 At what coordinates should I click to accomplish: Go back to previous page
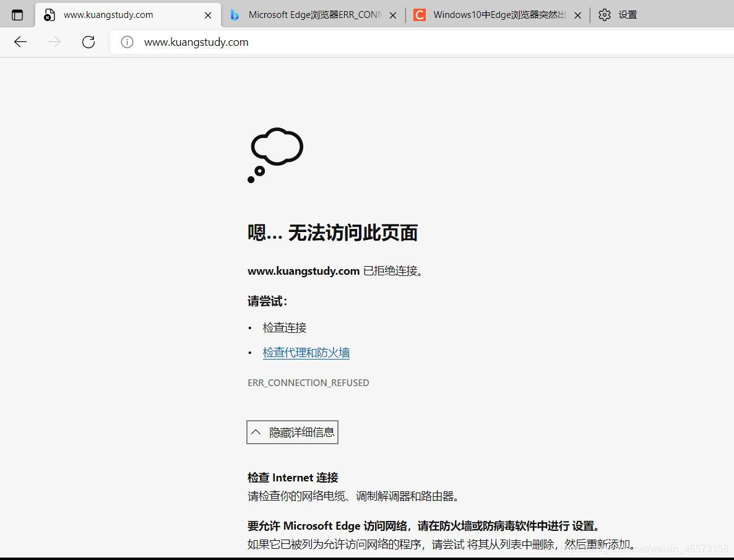coord(20,42)
